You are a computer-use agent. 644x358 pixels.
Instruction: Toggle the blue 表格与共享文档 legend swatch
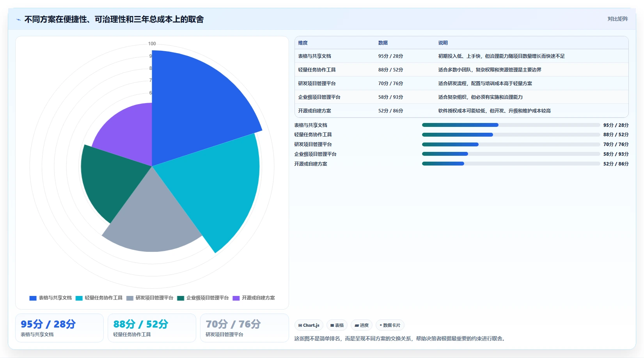click(33, 298)
